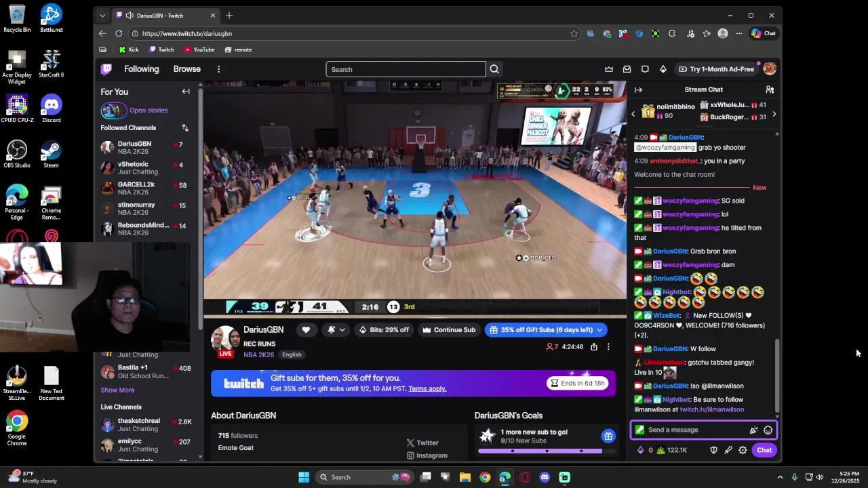Viewport: 868px width, 488px height.
Task: Click the New Subs goal progress bar
Action: (546, 451)
